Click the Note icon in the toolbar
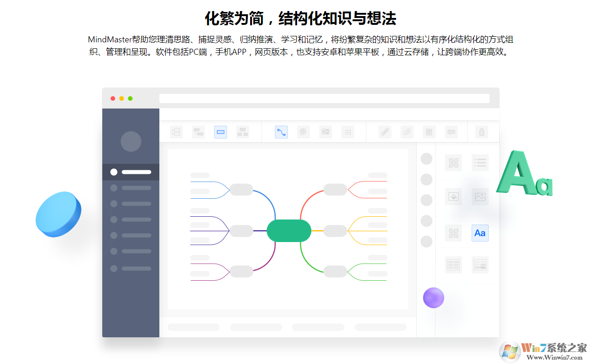This screenshot has height=364, width=590. click(x=429, y=132)
